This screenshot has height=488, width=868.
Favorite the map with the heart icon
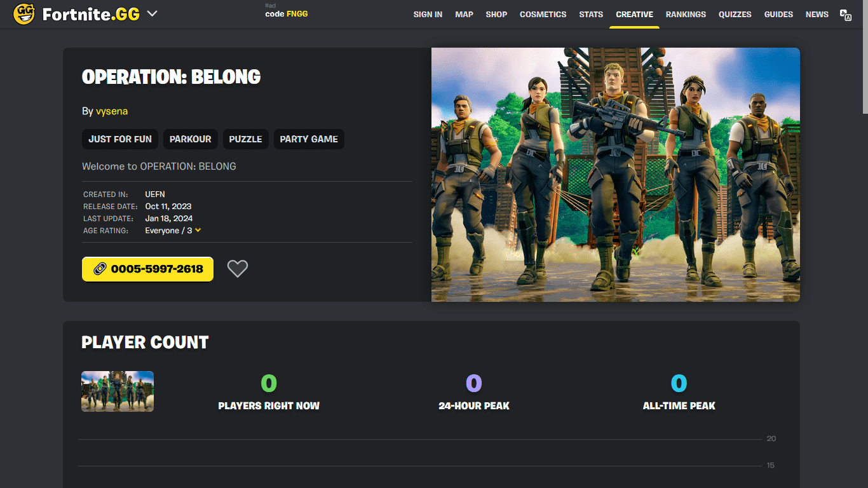[x=238, y=269]
